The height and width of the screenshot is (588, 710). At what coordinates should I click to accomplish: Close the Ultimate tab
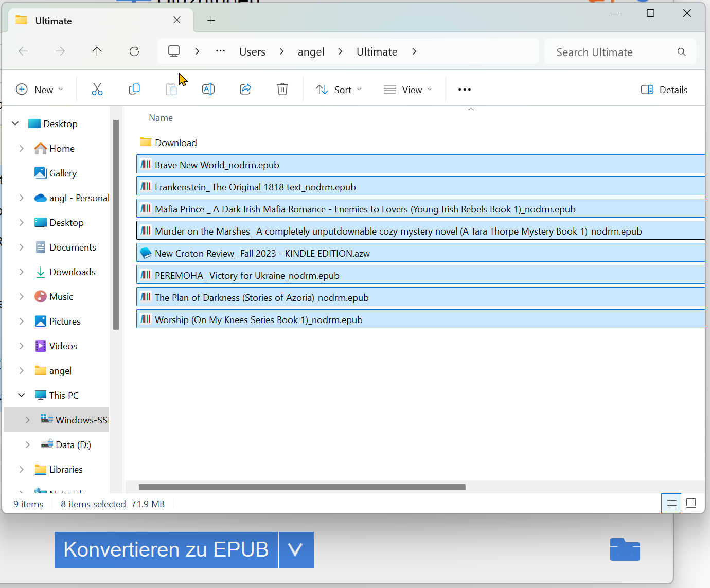point(177,20)
